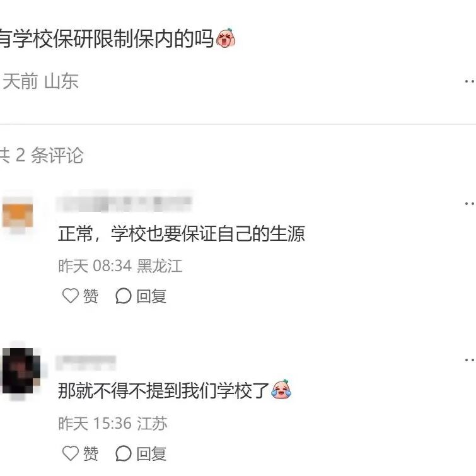Open the more options dots on the main post

470,81
